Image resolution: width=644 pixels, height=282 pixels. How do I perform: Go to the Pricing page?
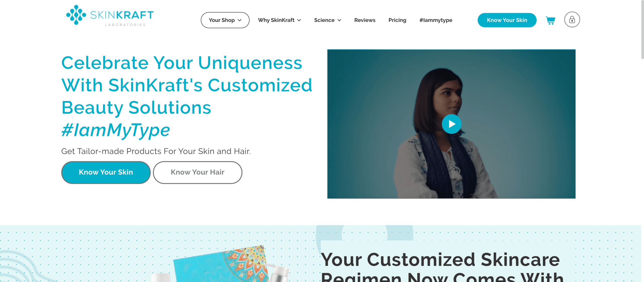(x=397, y=20)
